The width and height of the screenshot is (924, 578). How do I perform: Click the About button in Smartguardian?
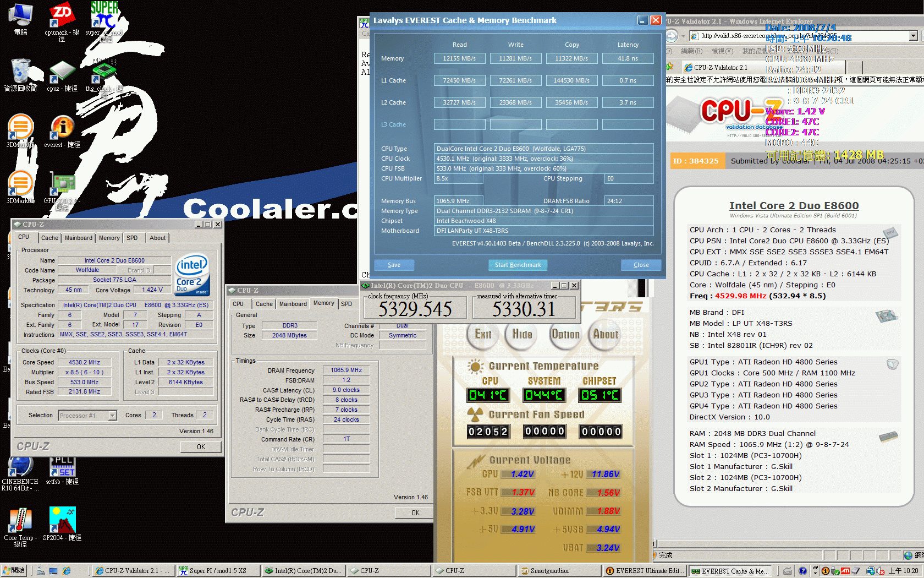click(605, 335)
